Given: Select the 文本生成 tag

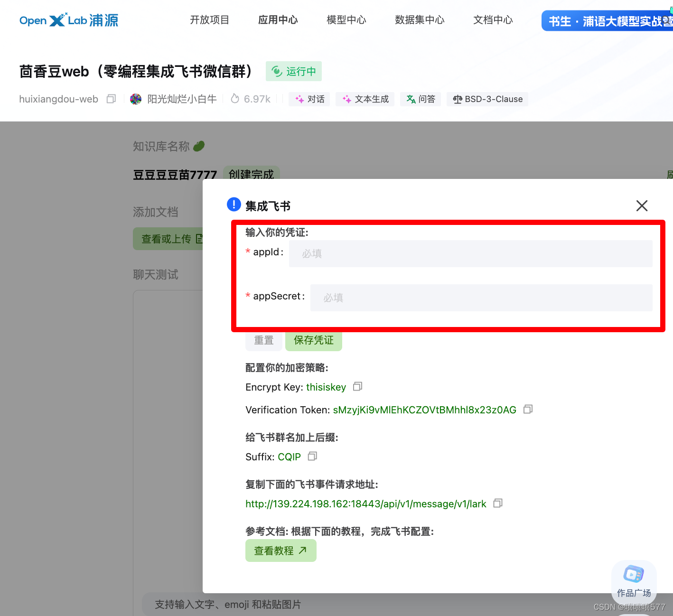Looking at the screenshot, I should click(x=365, y=99).
